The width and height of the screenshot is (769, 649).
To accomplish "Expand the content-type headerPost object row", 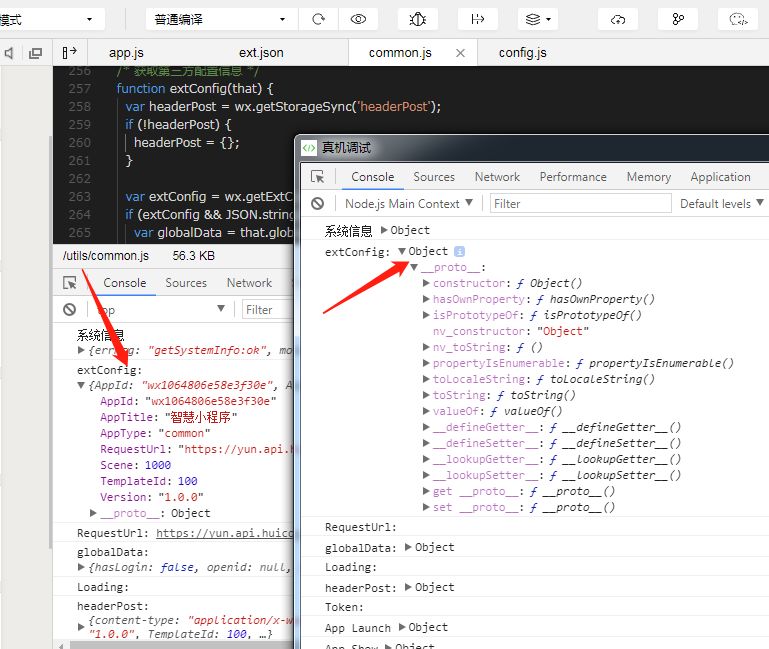I will tap(81, 626).
